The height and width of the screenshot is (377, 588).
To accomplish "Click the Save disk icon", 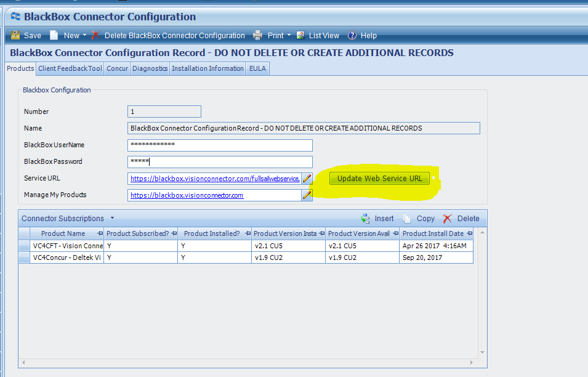I will (x=15, y=35).
